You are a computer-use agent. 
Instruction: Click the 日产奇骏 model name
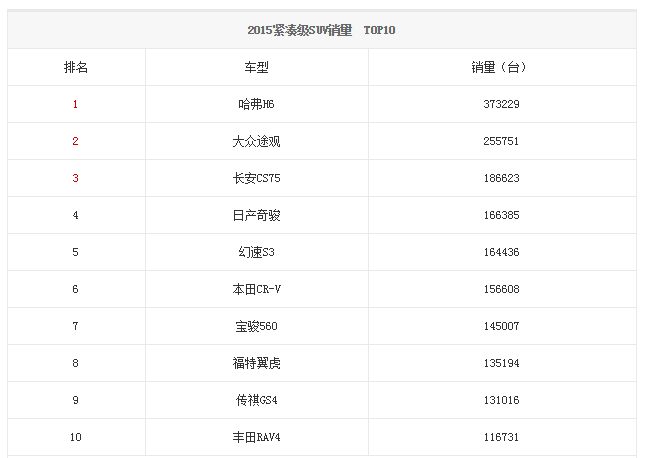(256, 215)
